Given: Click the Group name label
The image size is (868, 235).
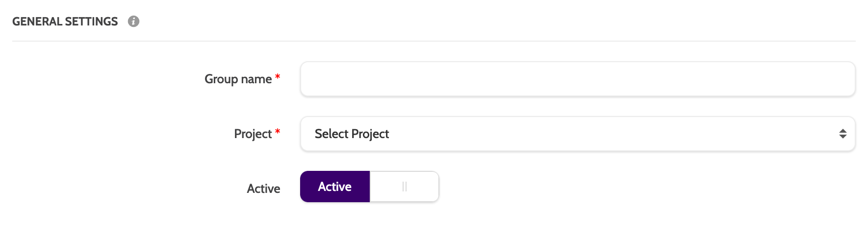Looking at the screenshot, I should pyautogui.click(x=238, y=79).
